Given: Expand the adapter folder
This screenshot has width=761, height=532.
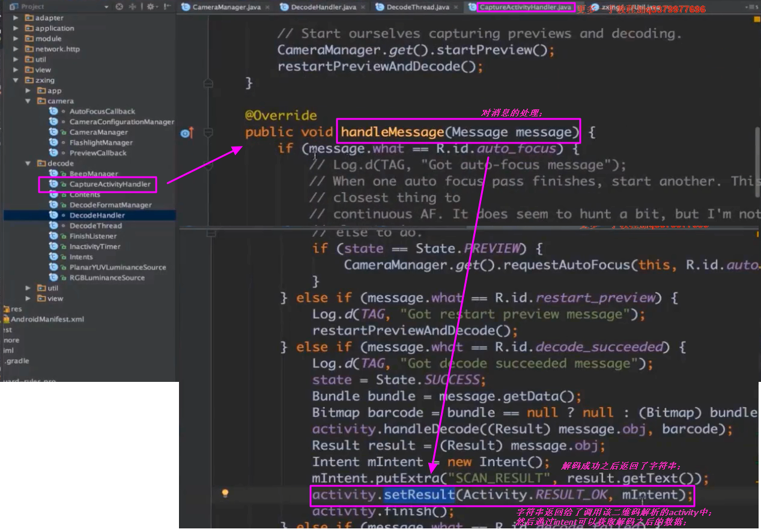Looking at the screenshot, I should click(x=16, y=18).
